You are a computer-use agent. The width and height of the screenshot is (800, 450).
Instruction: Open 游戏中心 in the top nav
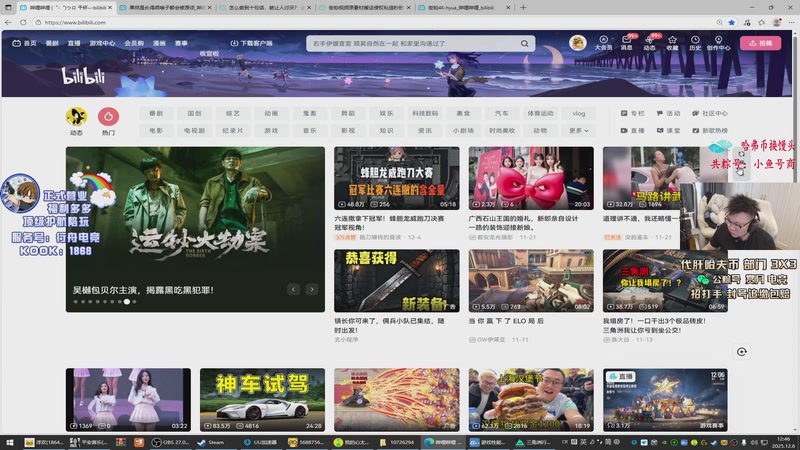point(102,43)
